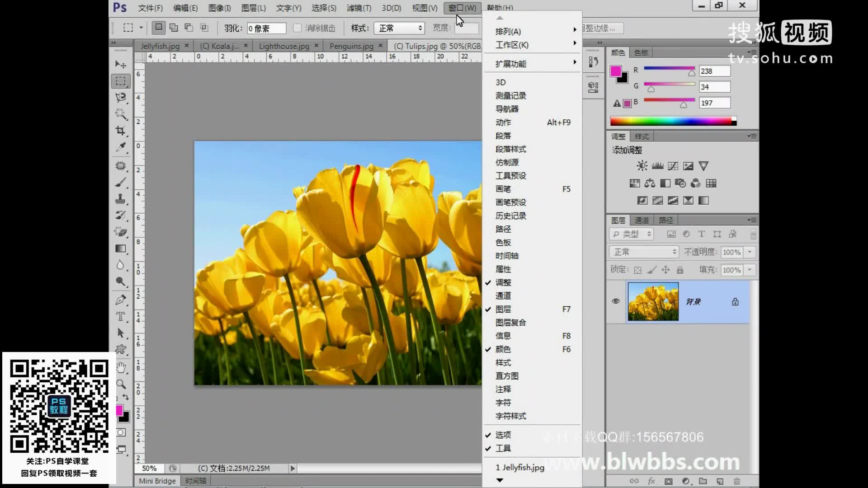The height and width of the screenshot is (488, 868).
Task: Select the Horizontal Type tool
Action: [120, 316]
